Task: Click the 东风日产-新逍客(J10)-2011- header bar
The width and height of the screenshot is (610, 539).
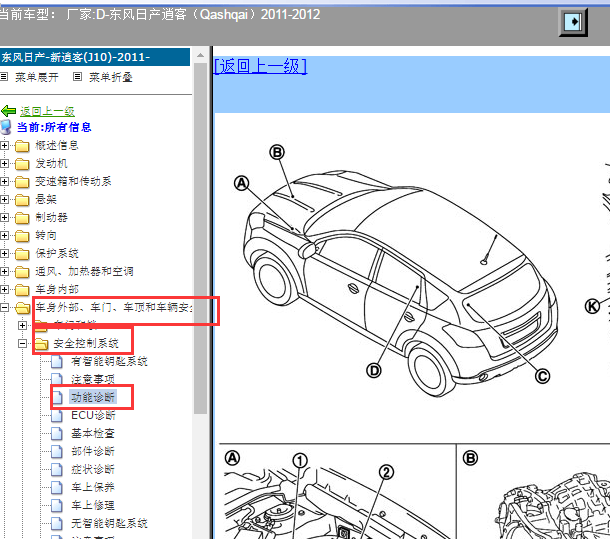Action: [95, 57]
